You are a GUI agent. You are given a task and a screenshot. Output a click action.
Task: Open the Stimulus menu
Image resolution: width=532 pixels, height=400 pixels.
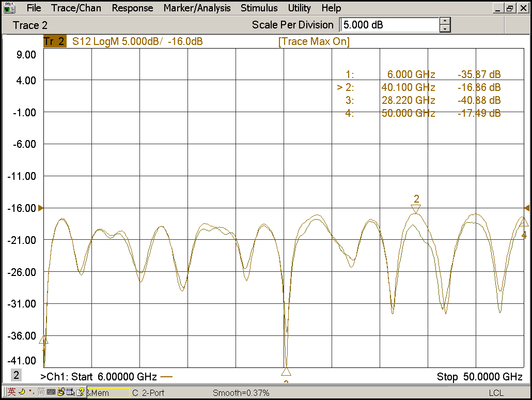click(x=259, y=8)
